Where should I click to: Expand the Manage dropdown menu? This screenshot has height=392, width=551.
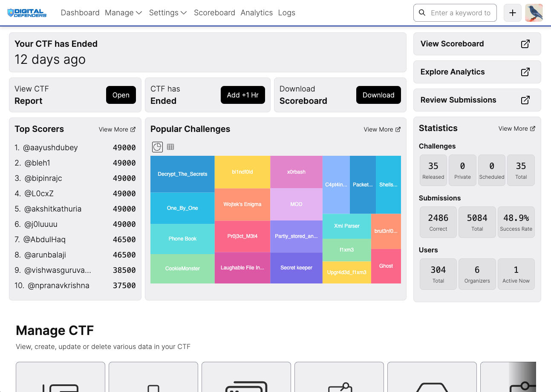tap(124, 13)
